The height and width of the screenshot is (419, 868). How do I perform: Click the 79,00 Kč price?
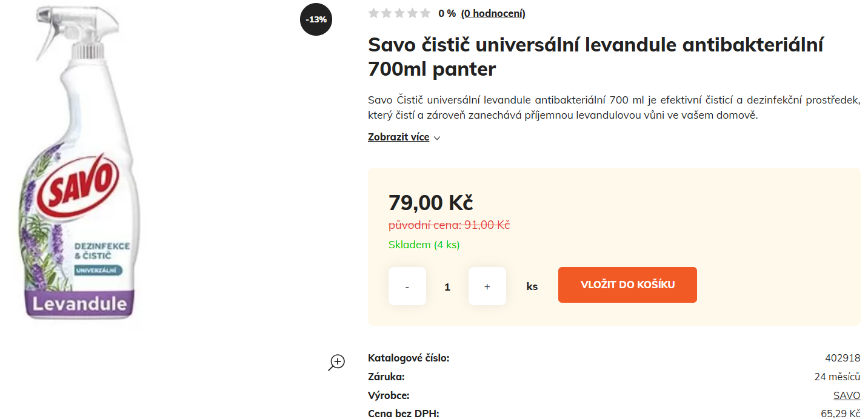430,202
